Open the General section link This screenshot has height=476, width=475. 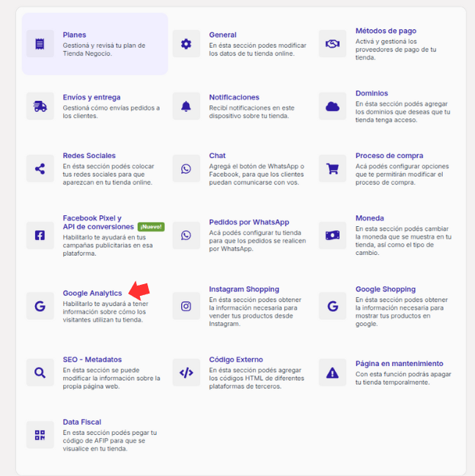(222, 35)
